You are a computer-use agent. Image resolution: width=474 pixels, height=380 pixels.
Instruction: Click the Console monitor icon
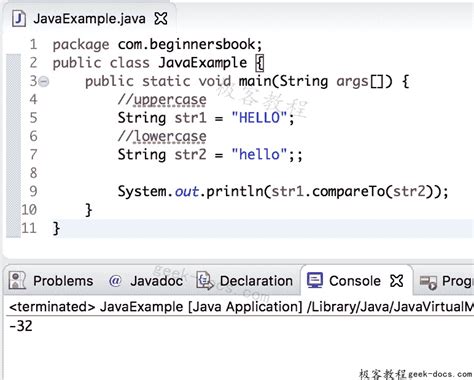(x=315, y=280)
